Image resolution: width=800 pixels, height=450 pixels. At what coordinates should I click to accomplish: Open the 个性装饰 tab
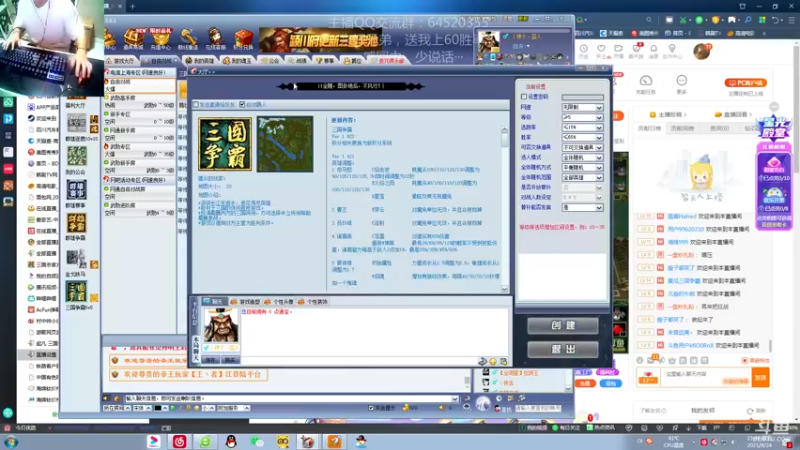tap(313, 302)
